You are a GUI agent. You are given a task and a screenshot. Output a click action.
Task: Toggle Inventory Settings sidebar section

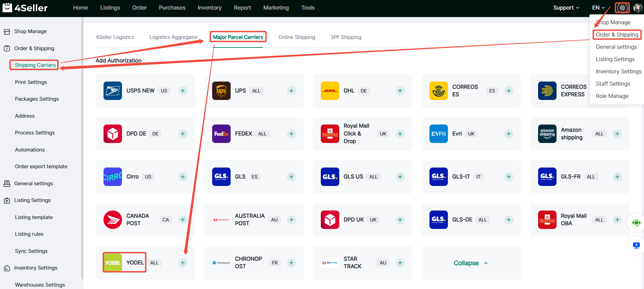(36, 268)
